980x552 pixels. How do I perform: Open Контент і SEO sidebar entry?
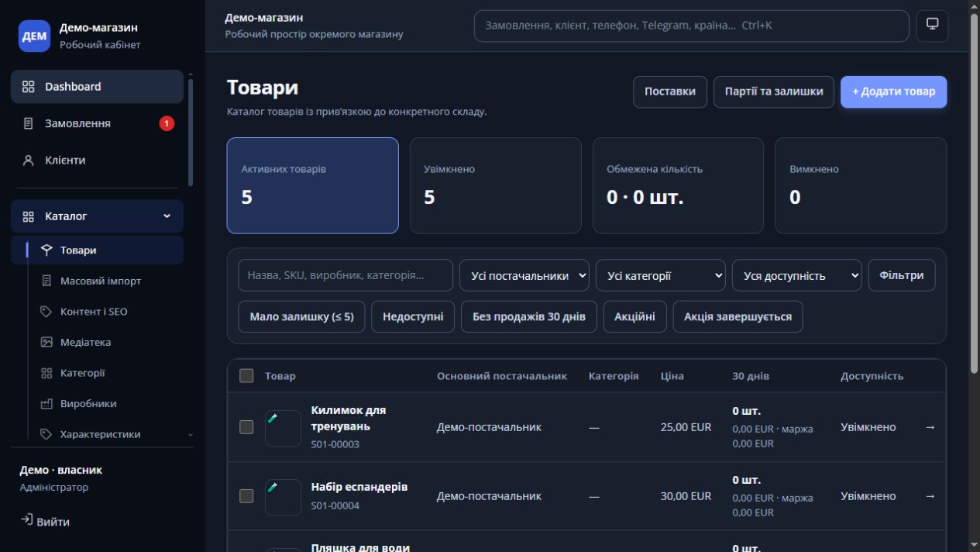pyautogui.click(x=97, y=312)
